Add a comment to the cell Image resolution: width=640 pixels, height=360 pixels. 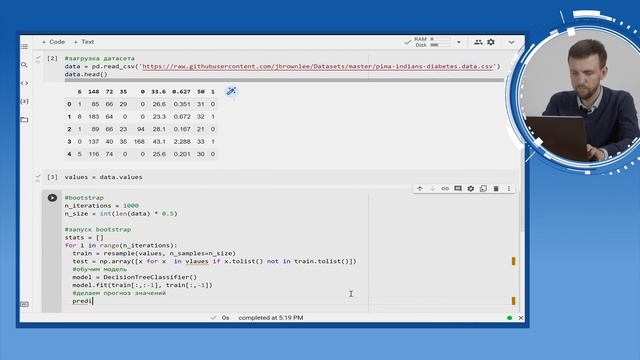tap(458, 189)
